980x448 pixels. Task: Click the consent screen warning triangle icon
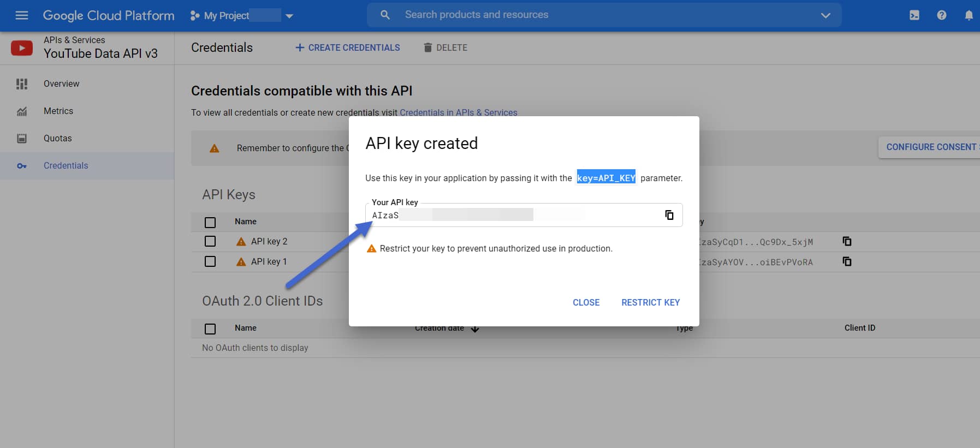215,148
